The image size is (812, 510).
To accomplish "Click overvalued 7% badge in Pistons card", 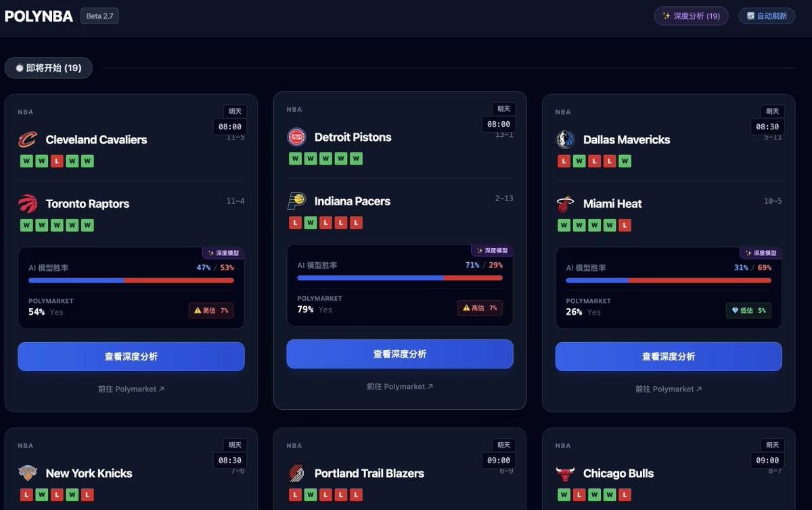I will click(480, 307).
